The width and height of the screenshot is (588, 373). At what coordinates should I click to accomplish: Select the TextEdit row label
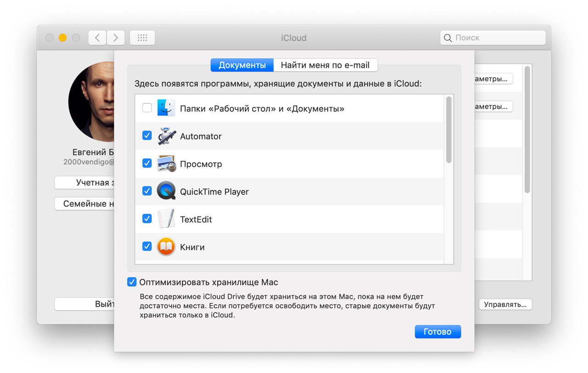tap(196, 219)
